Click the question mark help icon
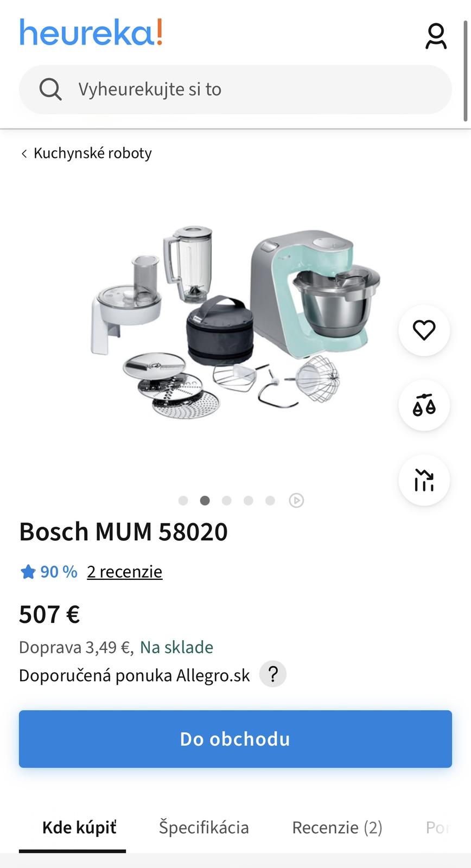471x868 pixels. (x=273, y=674)
